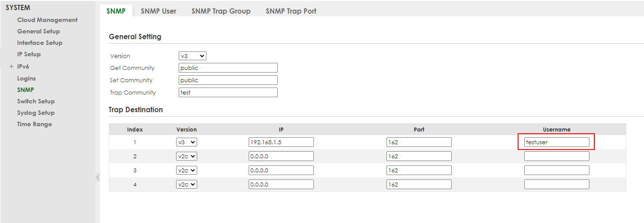Switch to the SNMP User tab
This screenshot has width=644, height=223.
(158, 11)
